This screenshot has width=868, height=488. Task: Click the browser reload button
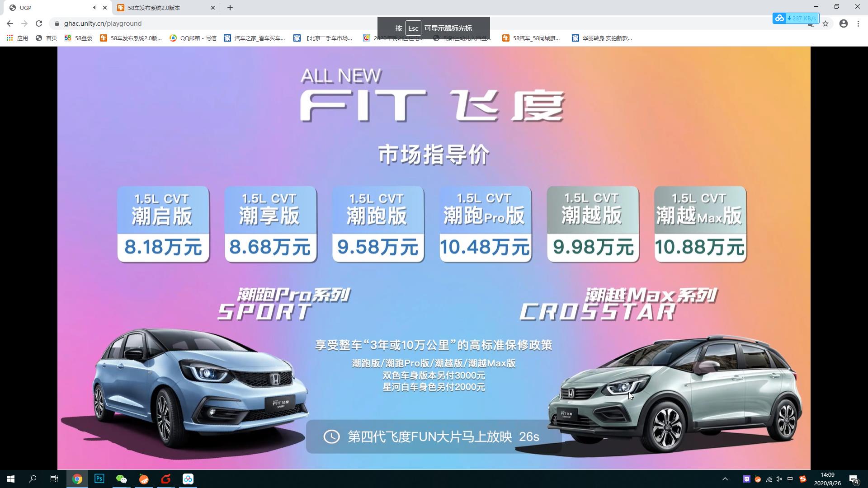coord(39,23)
